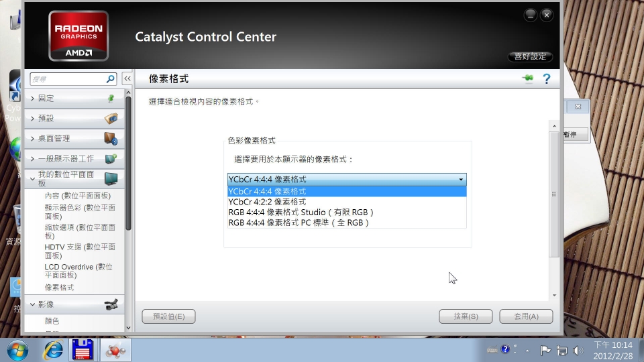
Task: Collapse the sidebar with the double-chevron button
Action: point(127,78)
